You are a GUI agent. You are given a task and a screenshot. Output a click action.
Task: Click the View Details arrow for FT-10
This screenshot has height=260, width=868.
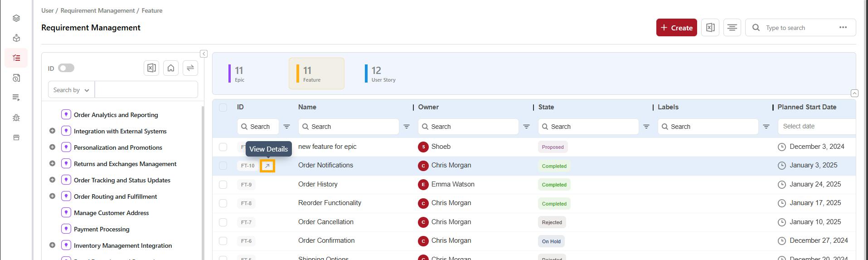(267, 166)
